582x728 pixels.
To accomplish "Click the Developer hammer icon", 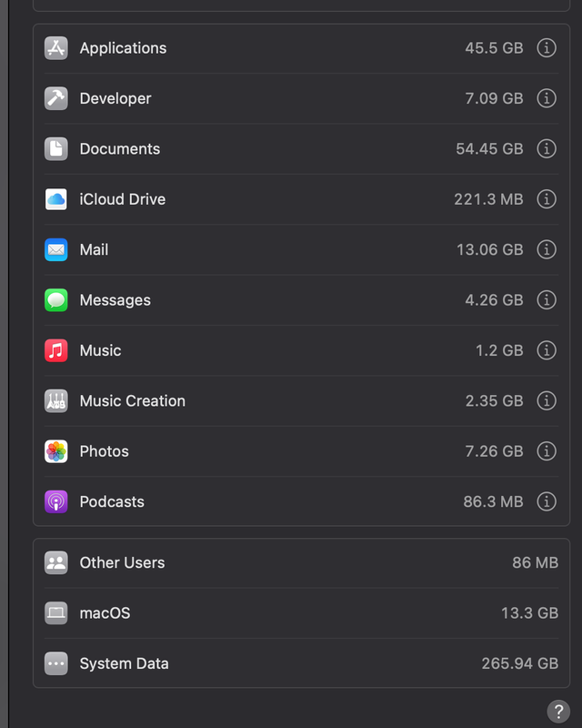I will click(56, 98).
